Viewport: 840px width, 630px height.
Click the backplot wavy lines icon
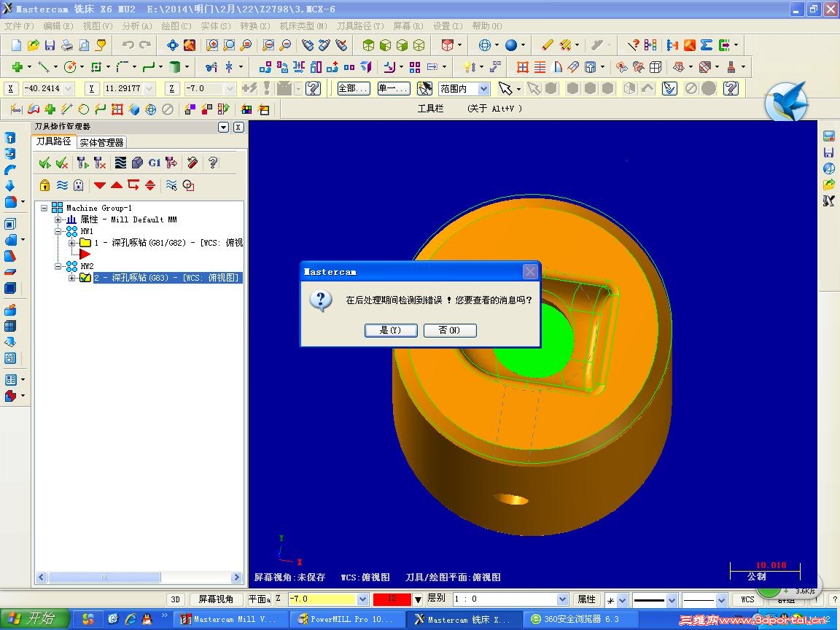pos(120,163)
